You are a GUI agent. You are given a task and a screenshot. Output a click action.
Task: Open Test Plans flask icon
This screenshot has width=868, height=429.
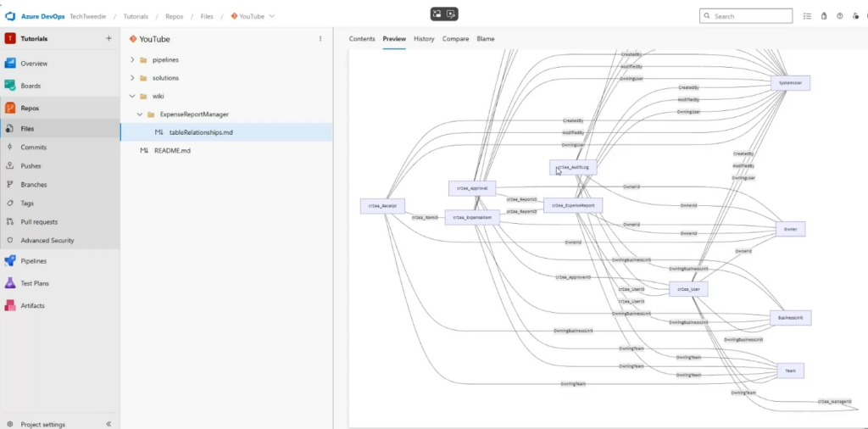click(10, 283)
